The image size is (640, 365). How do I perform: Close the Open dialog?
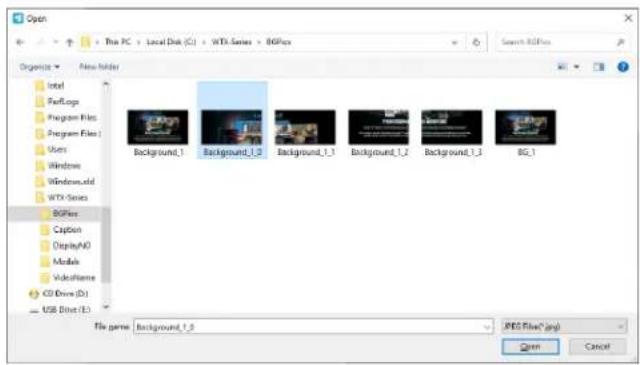pos(628,18)
